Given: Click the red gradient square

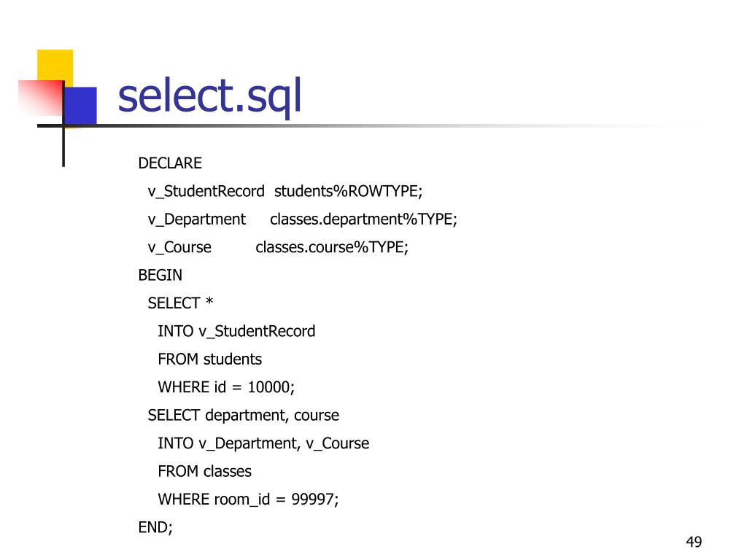Looking at the screenshot, I should 41,98.
